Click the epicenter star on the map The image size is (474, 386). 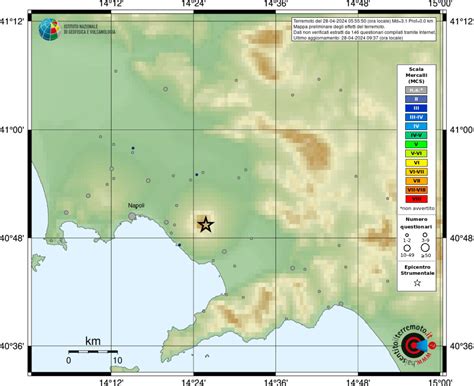(206, 224)
